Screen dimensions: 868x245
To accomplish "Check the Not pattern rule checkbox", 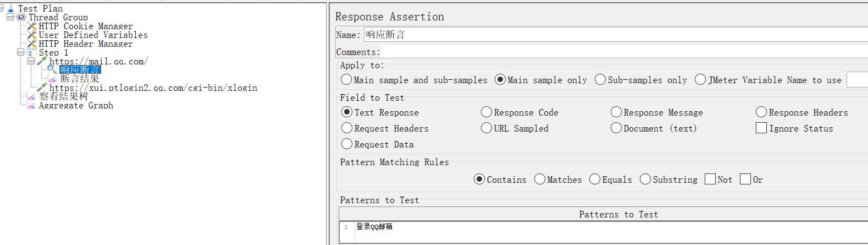I will tap(710, 179).
